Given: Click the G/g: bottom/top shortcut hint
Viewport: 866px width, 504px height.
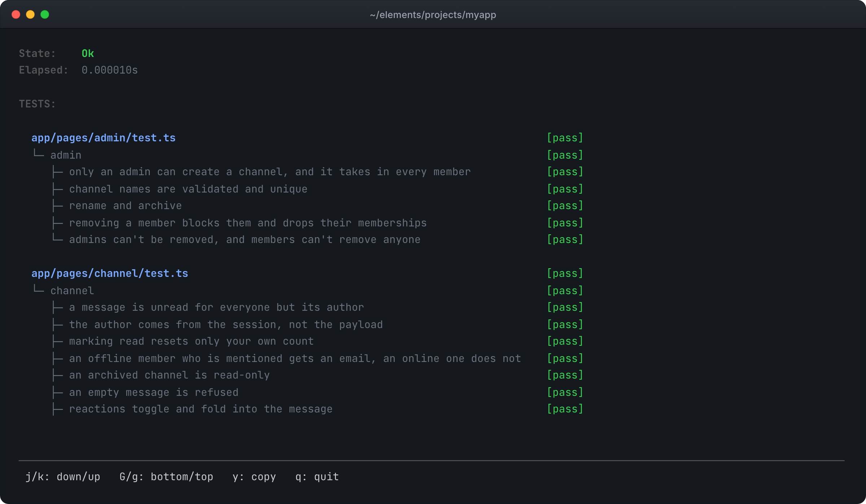Looking at the screenshot, I should coord(166,477).
